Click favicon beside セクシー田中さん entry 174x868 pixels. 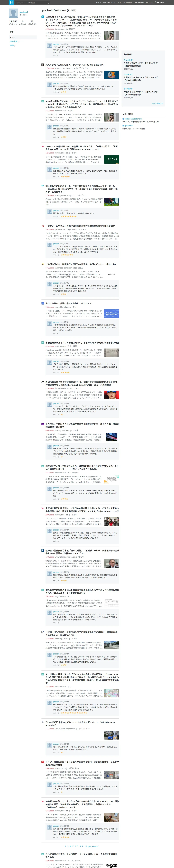point(43,226)
